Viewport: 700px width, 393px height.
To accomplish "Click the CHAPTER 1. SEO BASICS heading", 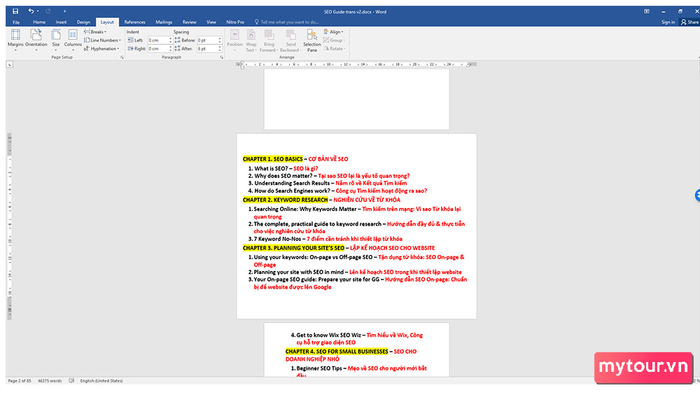I will click(x=273, y=159).
